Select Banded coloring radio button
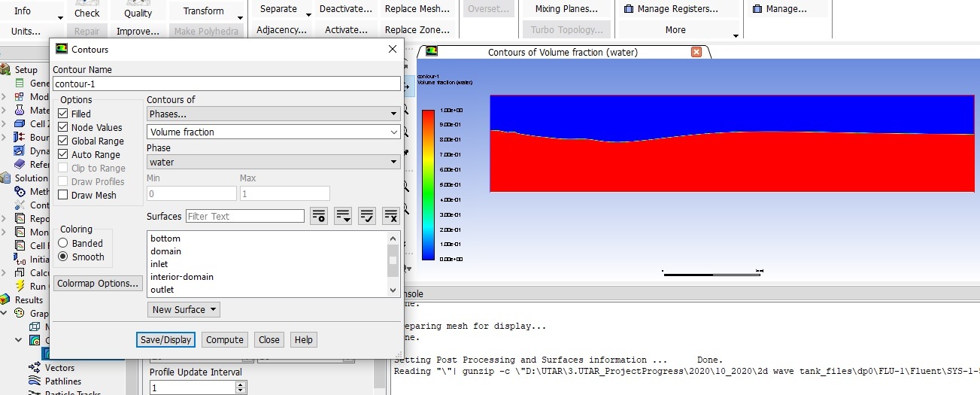The width and height of the screenshot is (980, 395). (63, 244)
